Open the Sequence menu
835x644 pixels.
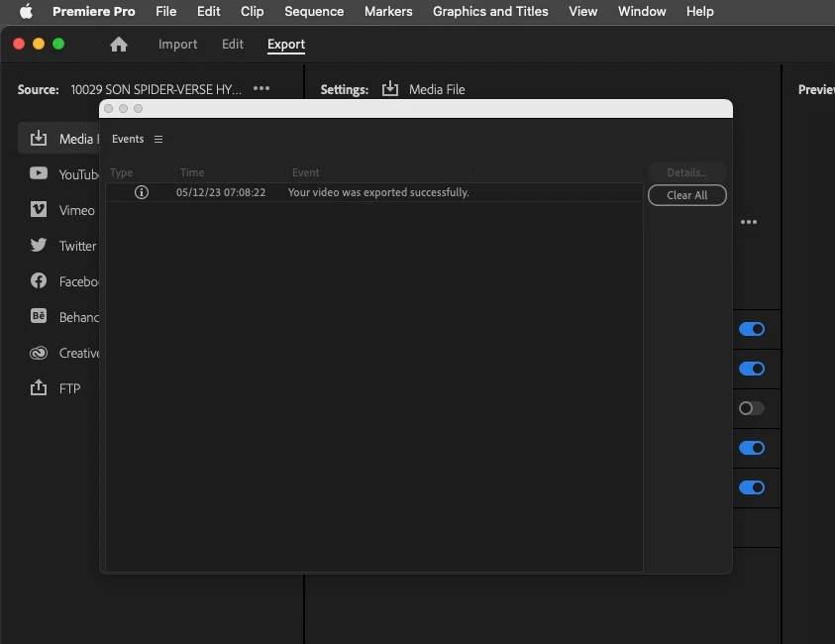pos(314,11)
